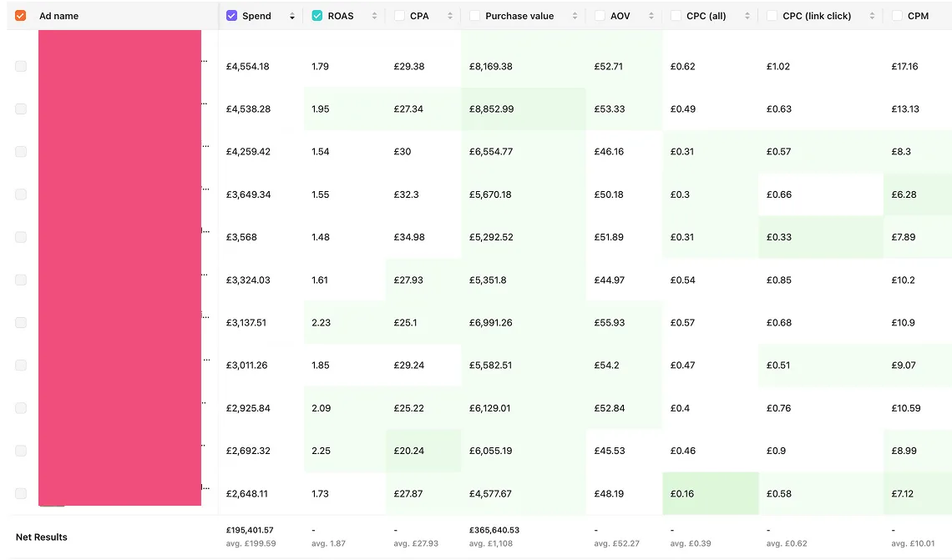
Task: Click the avg. £0.62 link click summary
Action: pyautogui.click(x=787, y=543)
